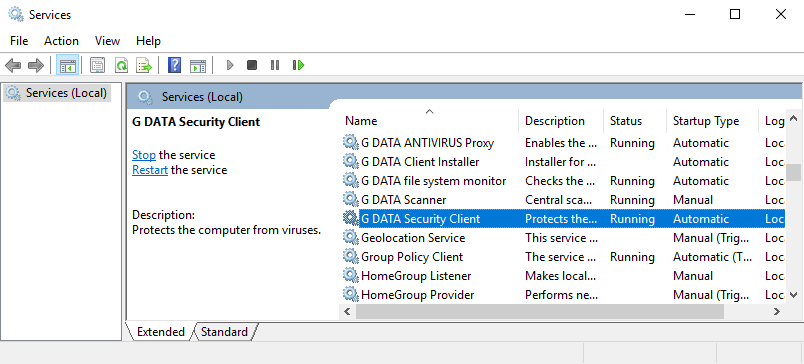Sort by the Description column header
The height and width of the screenshot is (364, 804).
(561, 121)
